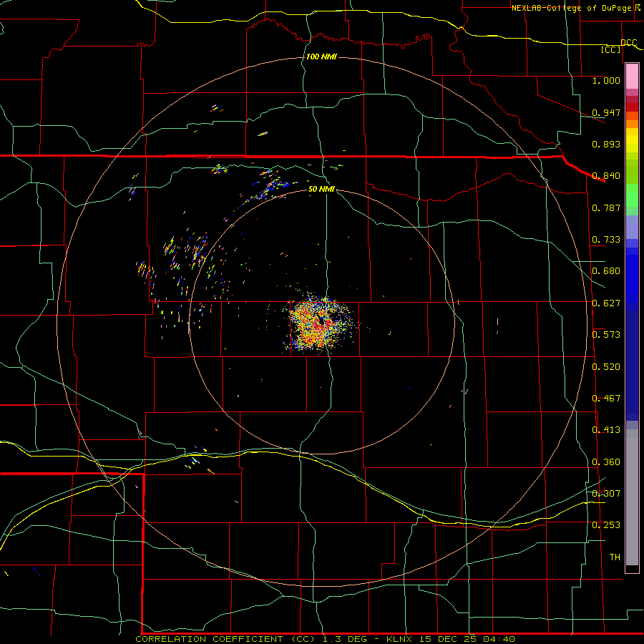This screenshot has width=644, height=644.
Task: Click the 0.413 scale value
Action: click(606, 430)
